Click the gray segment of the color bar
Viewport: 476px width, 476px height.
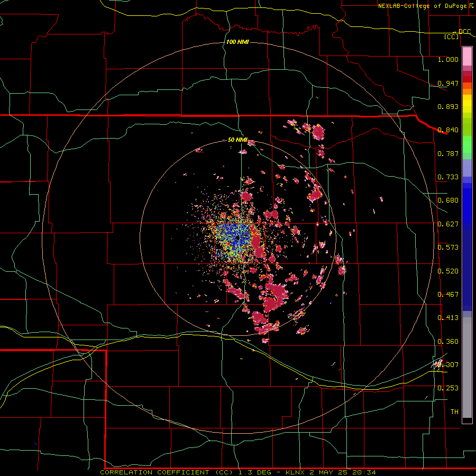coord(467,368)
